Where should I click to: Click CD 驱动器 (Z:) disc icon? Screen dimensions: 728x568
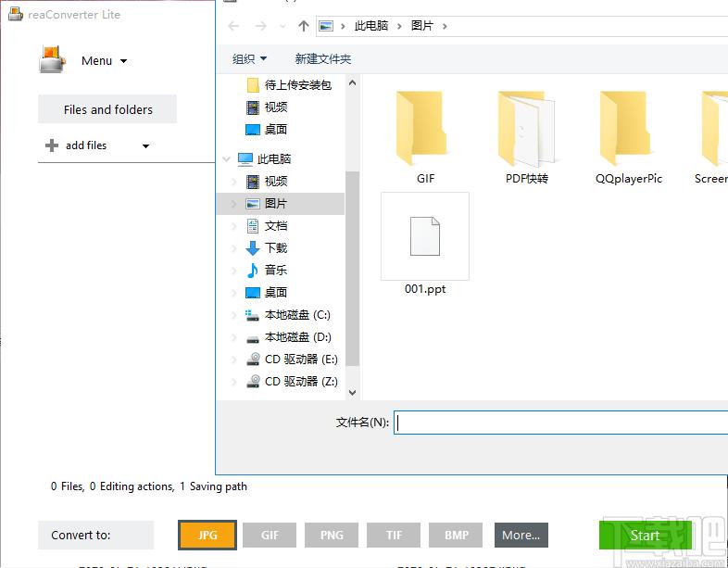pyautogui.click(x=253, y=382)
